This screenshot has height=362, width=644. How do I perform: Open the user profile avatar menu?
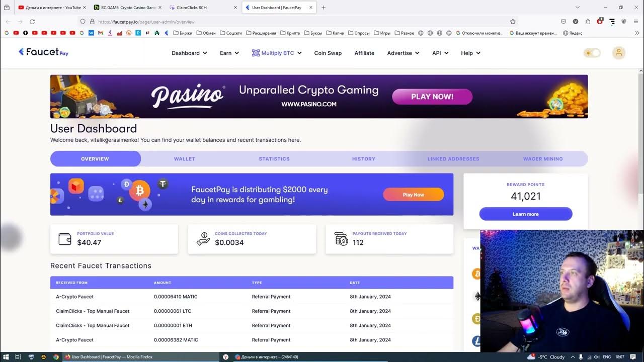pyautogui.click(x=619, y=53)
